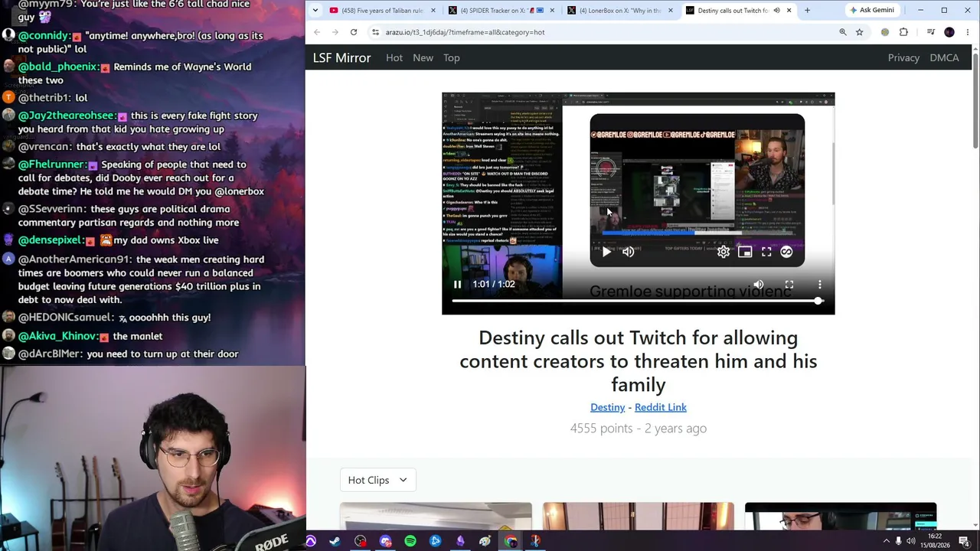Seek on the video progress bar
Viewport: 980px width, 551px height.
[x=638, y=301]
